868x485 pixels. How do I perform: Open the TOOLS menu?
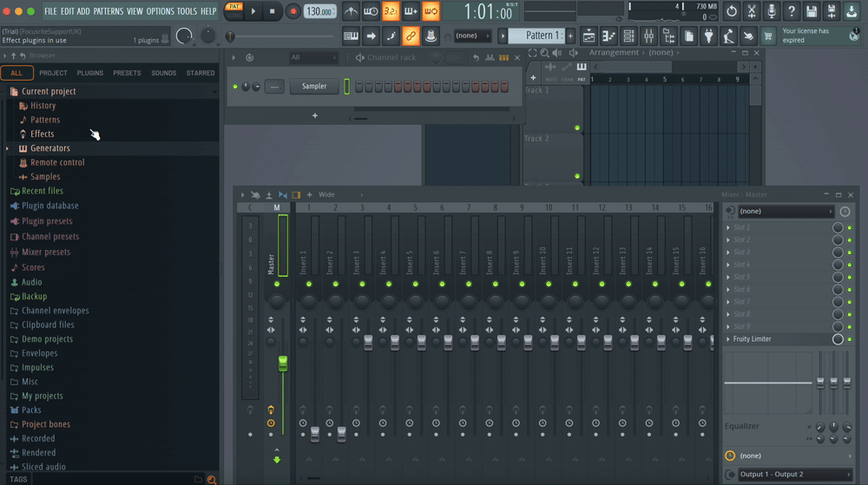click(x=187, y=11)
